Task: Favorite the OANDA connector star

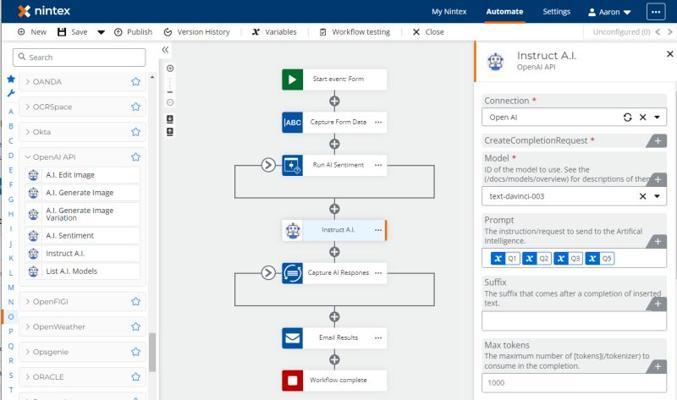Action: (x=136, y=82)
